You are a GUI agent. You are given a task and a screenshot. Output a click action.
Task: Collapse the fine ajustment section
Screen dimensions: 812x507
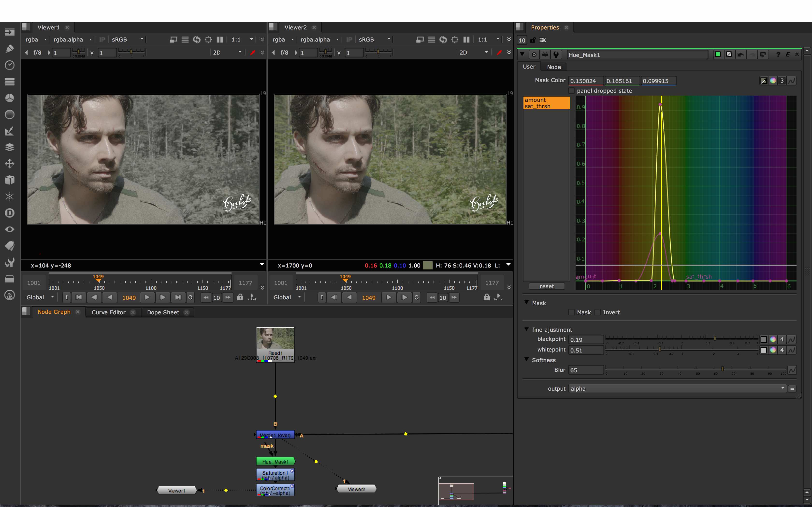point(526,329)
